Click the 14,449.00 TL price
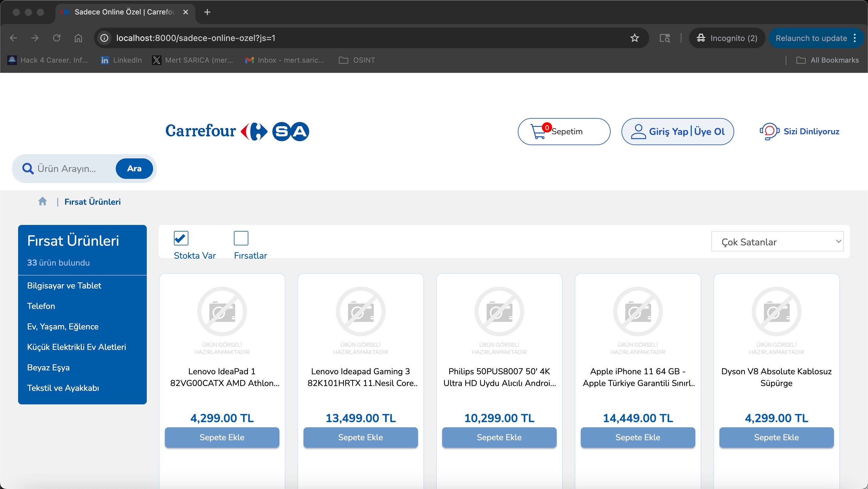Screen dimensions: 868x489 point(638,418)
